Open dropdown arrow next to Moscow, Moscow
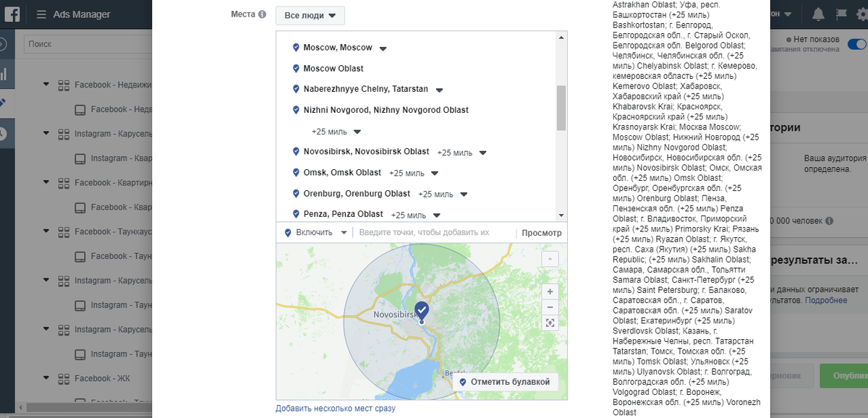Image resolution: width=868 pixels, height=418 pixels. point(383,48)
